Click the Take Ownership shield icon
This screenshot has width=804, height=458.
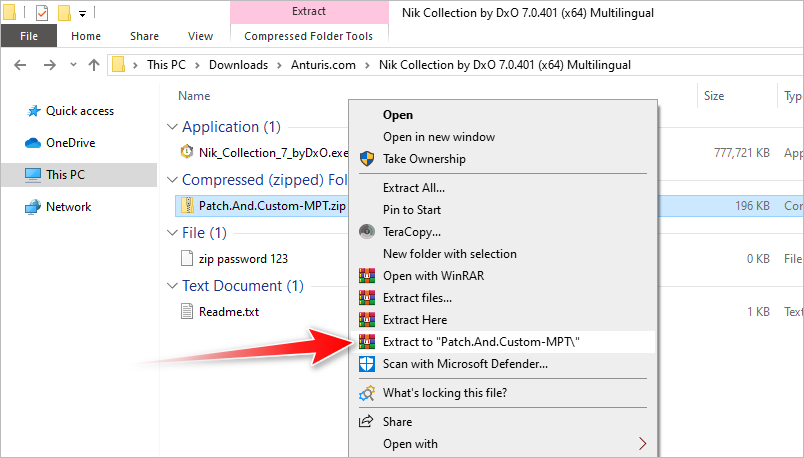point(366,159)
